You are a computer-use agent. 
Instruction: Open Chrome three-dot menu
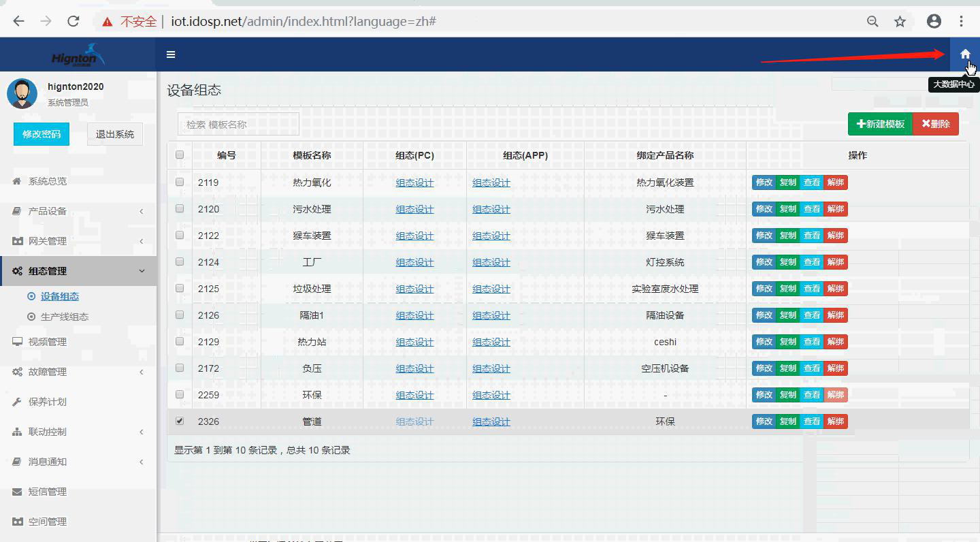pos(962,21)
